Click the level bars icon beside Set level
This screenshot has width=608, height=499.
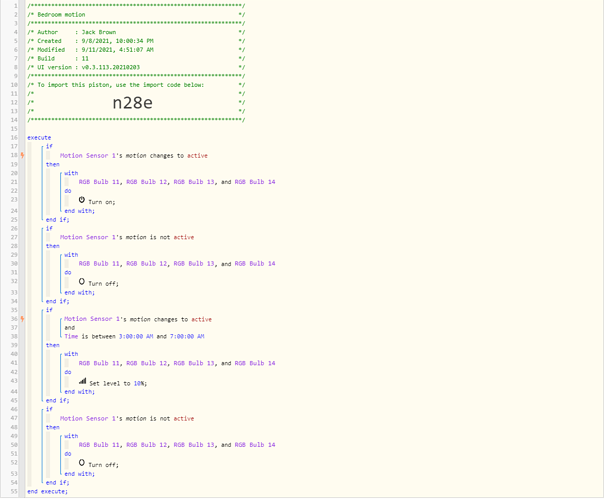pos(83,382)
